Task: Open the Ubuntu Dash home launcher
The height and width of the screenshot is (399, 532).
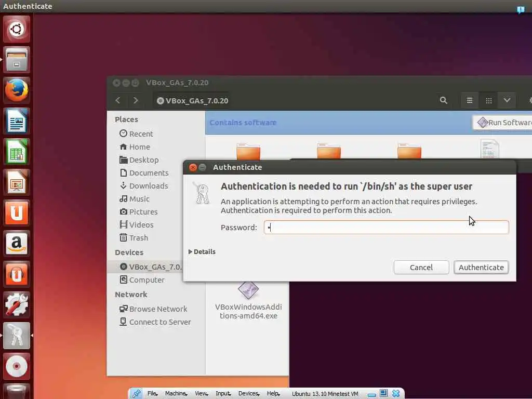Action: point(16,29)
